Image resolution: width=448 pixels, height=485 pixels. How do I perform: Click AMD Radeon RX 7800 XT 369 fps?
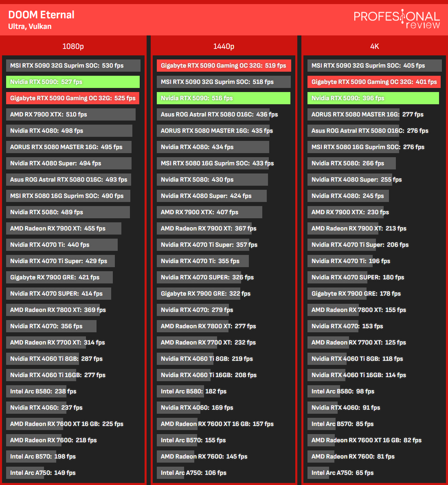click(53, 310)
